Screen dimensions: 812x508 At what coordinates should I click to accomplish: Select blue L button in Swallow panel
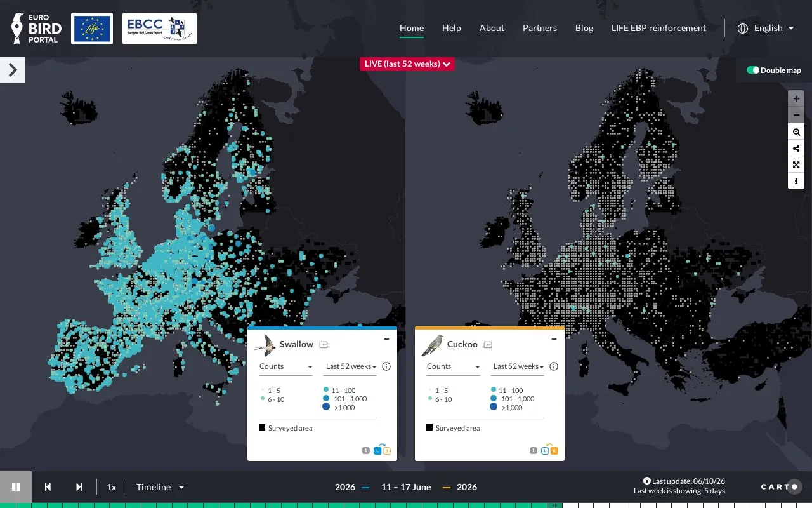377,451
